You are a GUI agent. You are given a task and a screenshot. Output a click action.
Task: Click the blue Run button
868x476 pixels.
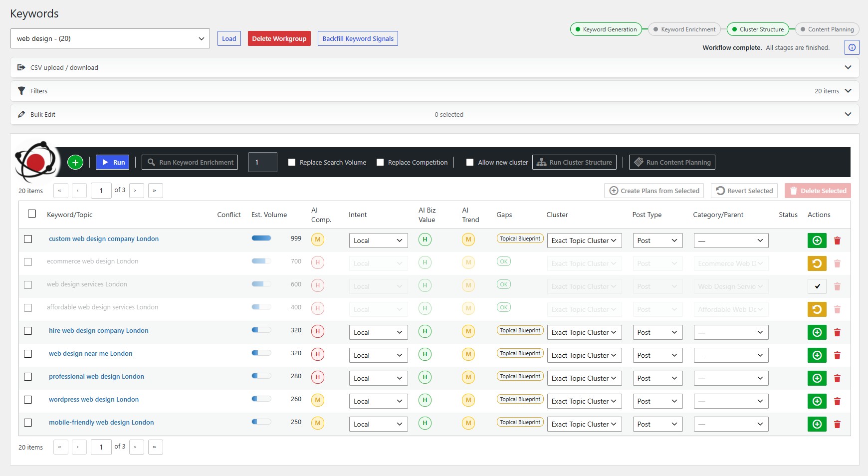pyautogui.click(x=113, y=162)
